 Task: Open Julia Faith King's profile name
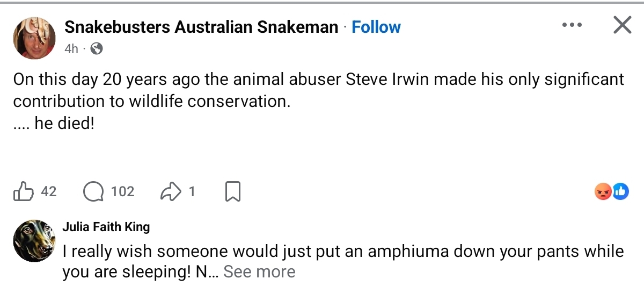point(106,227)
